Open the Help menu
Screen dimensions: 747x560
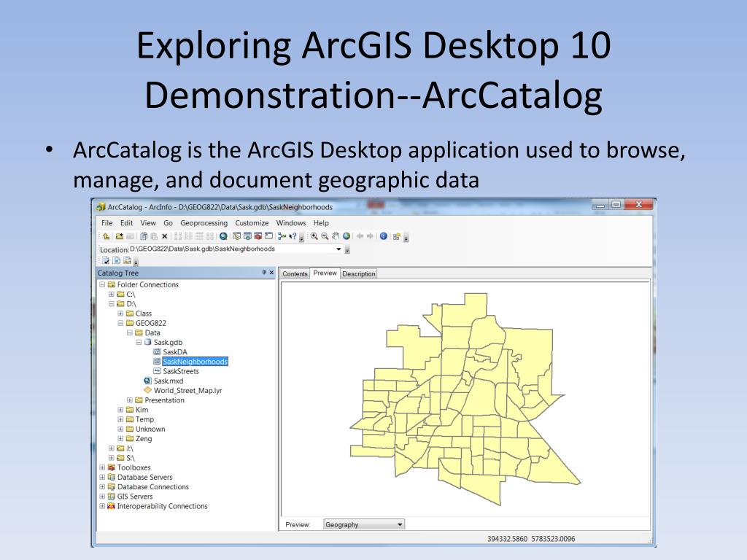(x=321, y=223)
